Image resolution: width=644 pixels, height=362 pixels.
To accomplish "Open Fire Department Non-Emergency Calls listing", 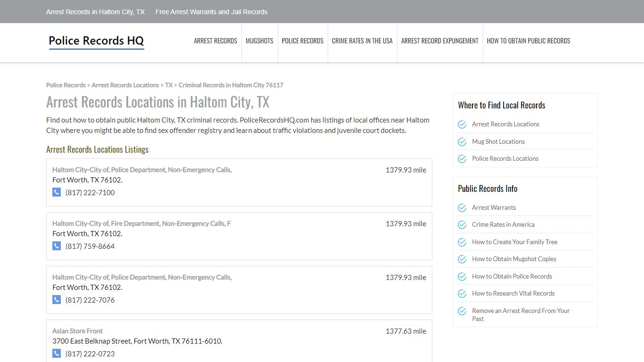I will [x=141, y=223].
